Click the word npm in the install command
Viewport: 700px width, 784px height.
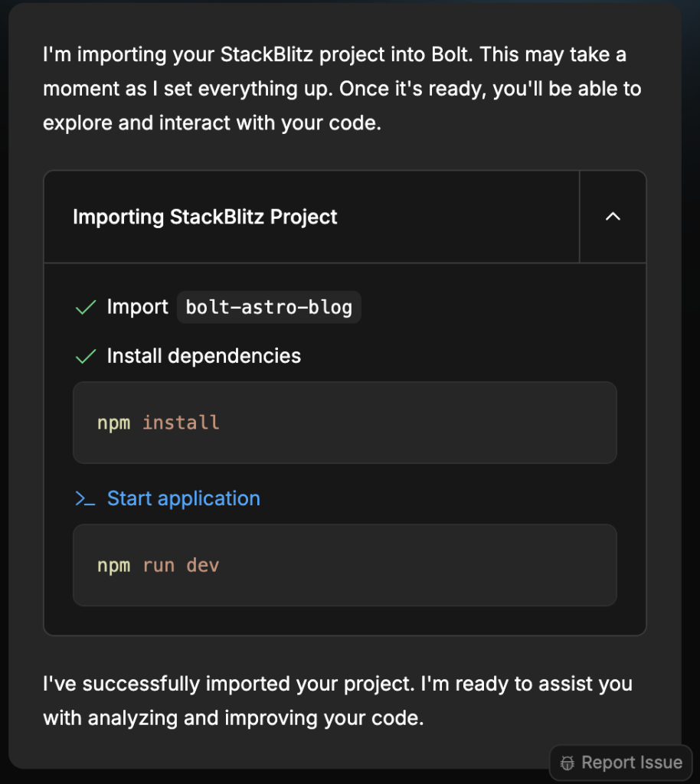tap(113, 423)
